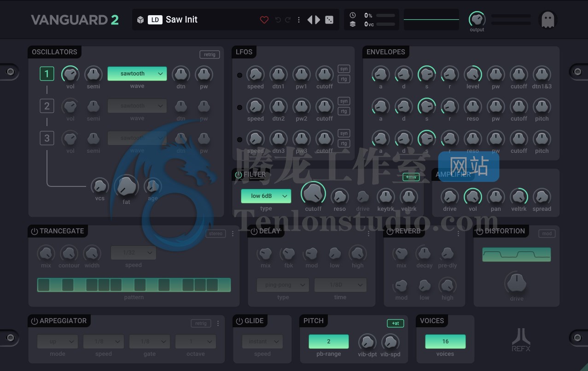
Task: Click the Saw Init preset name
Action: pos(181,20)
